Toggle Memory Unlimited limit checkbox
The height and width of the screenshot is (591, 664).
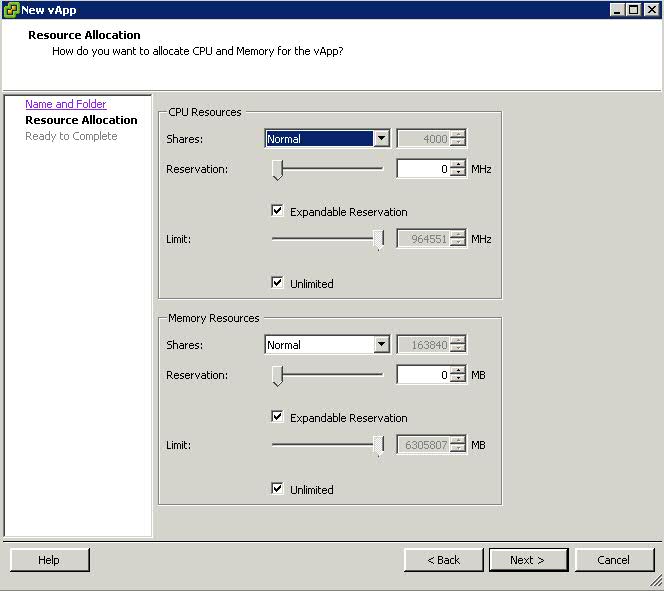[x=277, y=489]
